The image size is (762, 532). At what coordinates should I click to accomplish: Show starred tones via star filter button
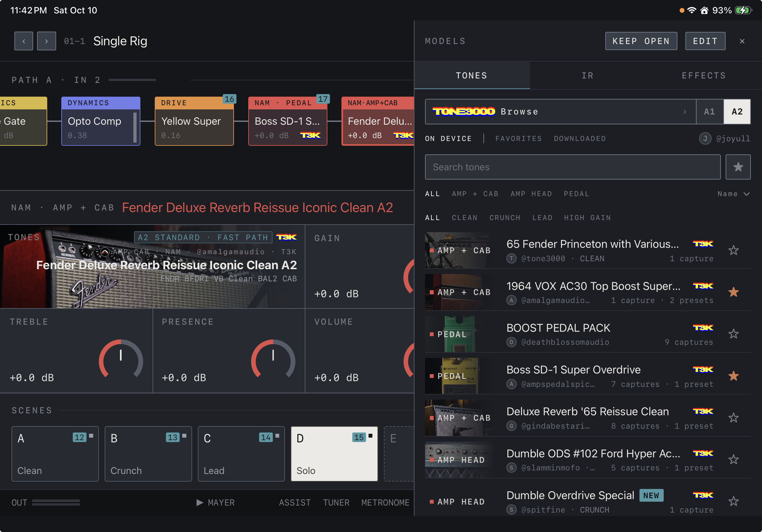pyautogui.click(x=738, y=167)
